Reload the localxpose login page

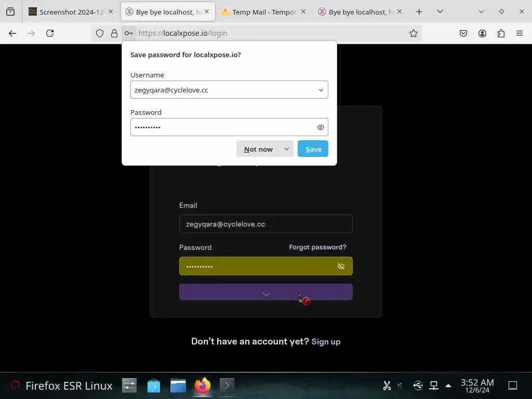[x=50, y=33]
